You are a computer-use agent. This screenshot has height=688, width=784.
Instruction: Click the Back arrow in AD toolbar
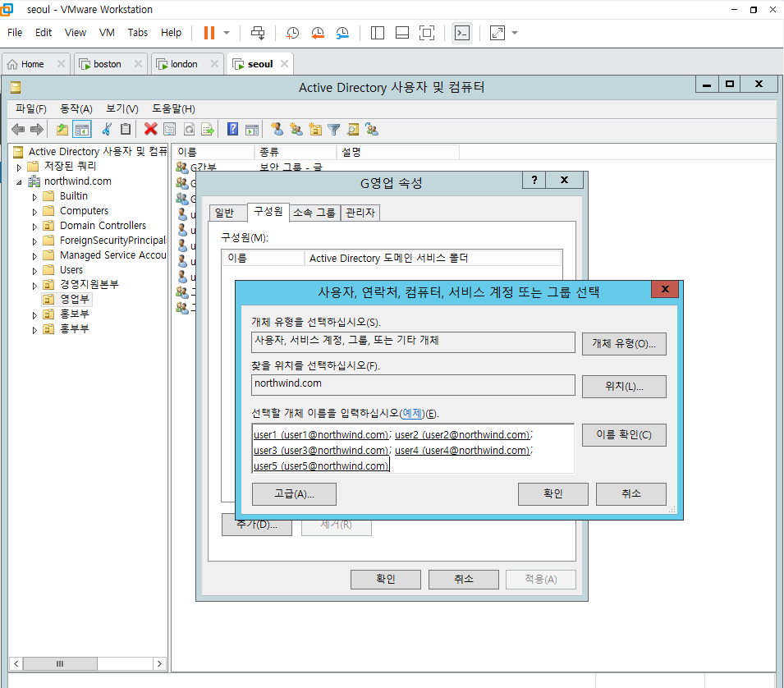pyautogui.click(x=18, y=130)
